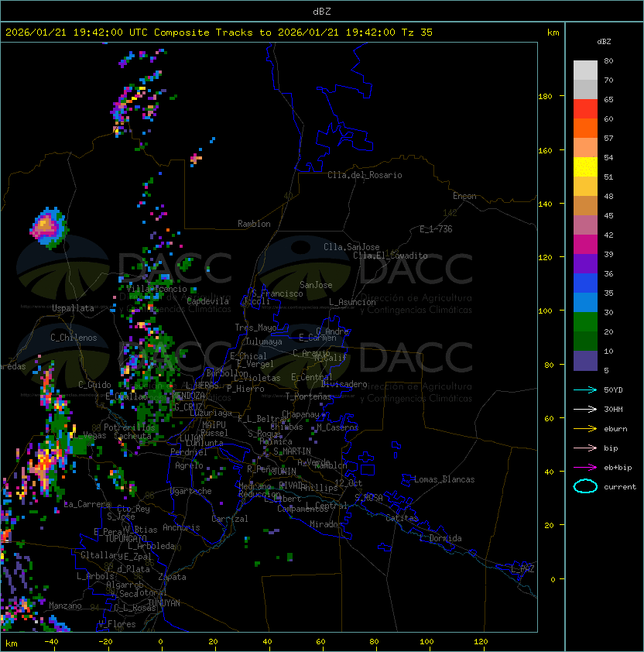Screen dimensions: 644x652
Task: Pick the orange swatch between 60 and 57
Action: (x=585, y=128)
